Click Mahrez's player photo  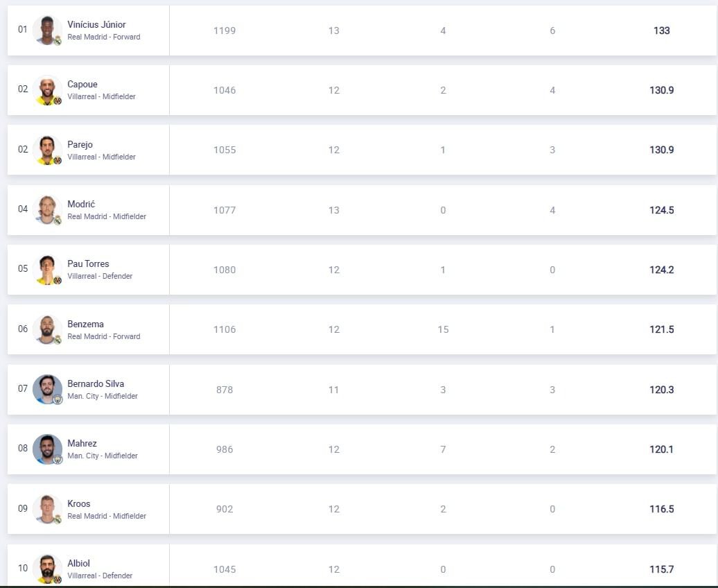[47, 449]
